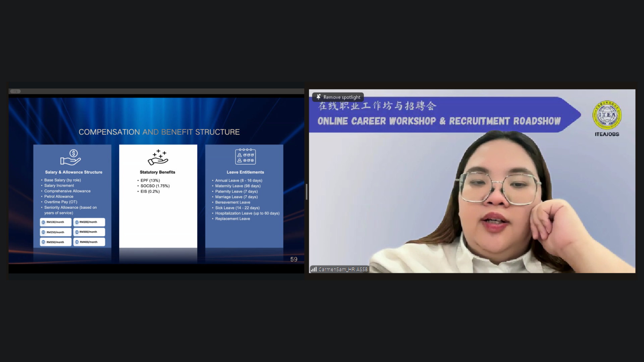644x362 pixels.
Task: Click the RM200/month pill
Action: tap(89, 222)
